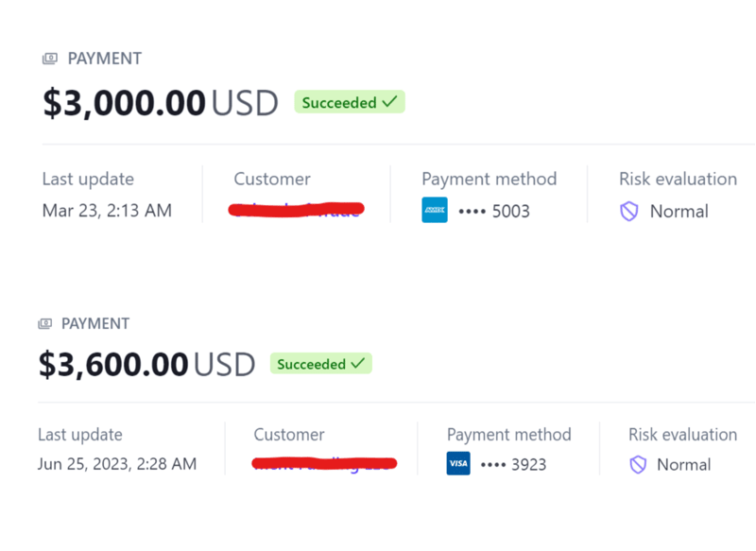Click the Succeeded badge for $3,600.00 payment

[x=320, y=364]
